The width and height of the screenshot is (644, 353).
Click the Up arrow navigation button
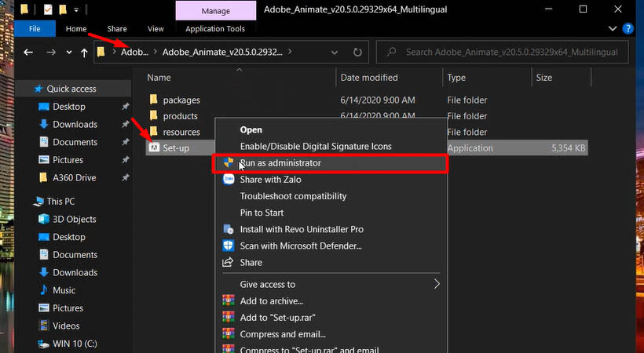click(84, 53)
